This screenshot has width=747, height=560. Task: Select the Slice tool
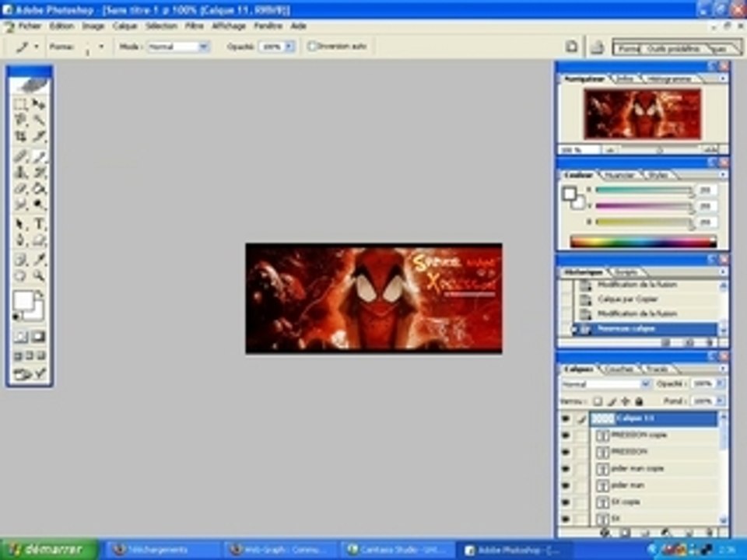(39, 137)
